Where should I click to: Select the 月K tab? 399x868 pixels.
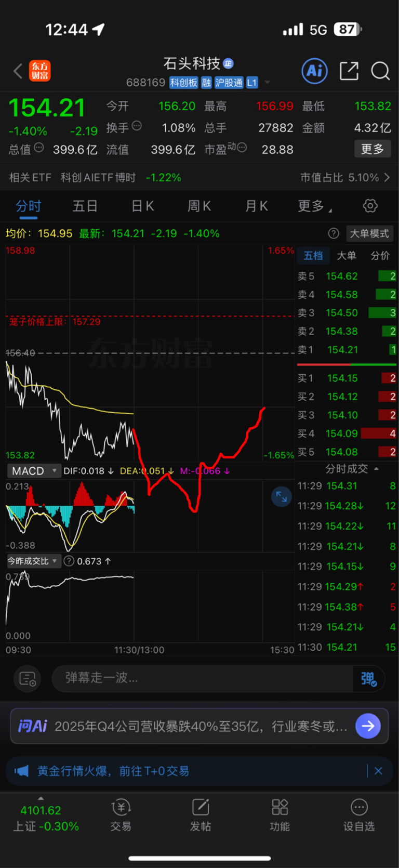click(x=256, y=206)
